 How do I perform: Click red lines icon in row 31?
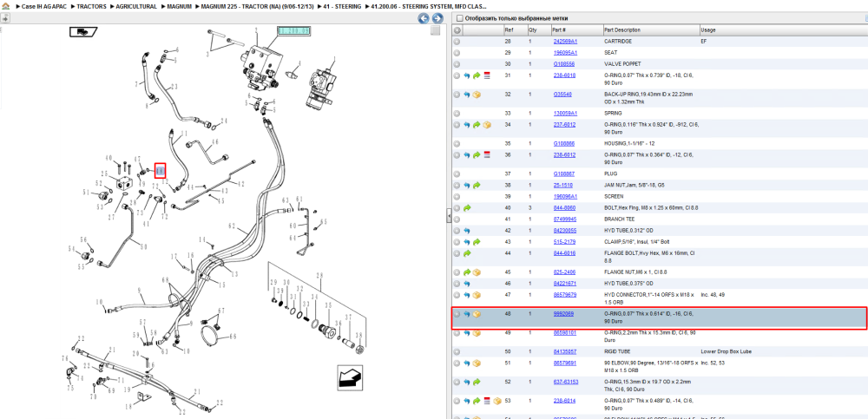point(487,75)
